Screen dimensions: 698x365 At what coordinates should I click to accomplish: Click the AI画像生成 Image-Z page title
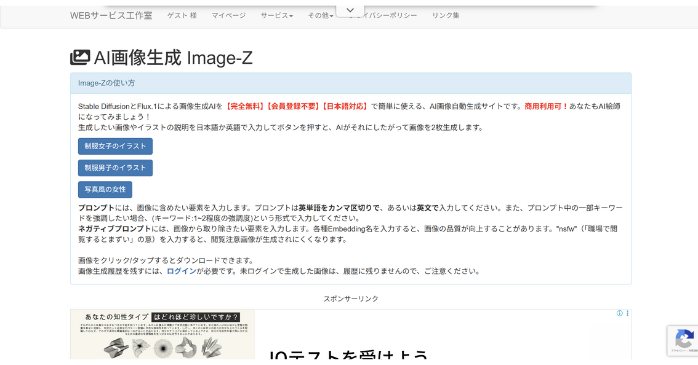point(173,58)
